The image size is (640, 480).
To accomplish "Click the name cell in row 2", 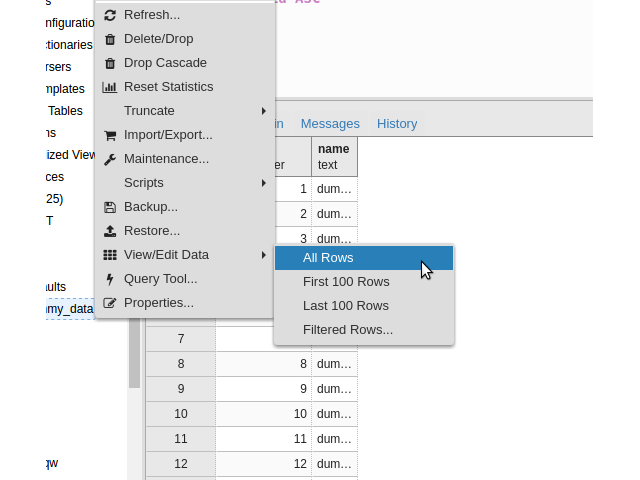I will coord(335,214).
